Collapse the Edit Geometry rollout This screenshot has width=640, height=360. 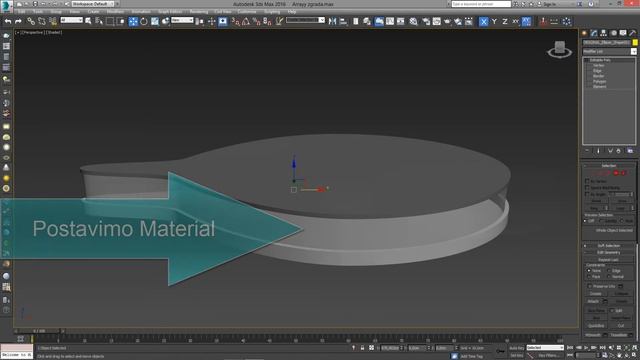(609, 253)
